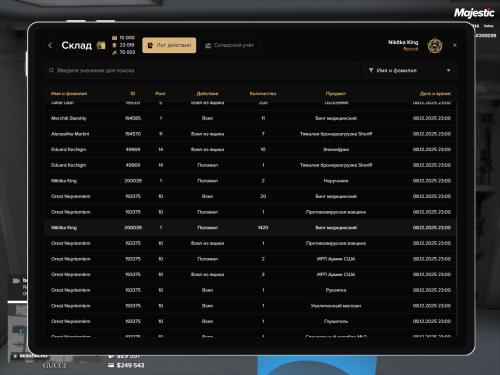Open the Лог действий tab
The height and width of the screenshot is (375, 500).
169,45
